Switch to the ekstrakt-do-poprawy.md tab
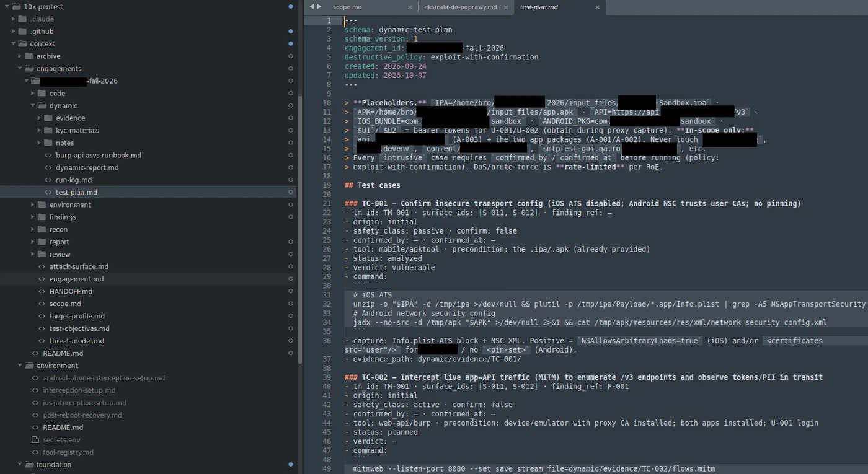The height and width of the screenshot is (474, 868). point(461,7)
